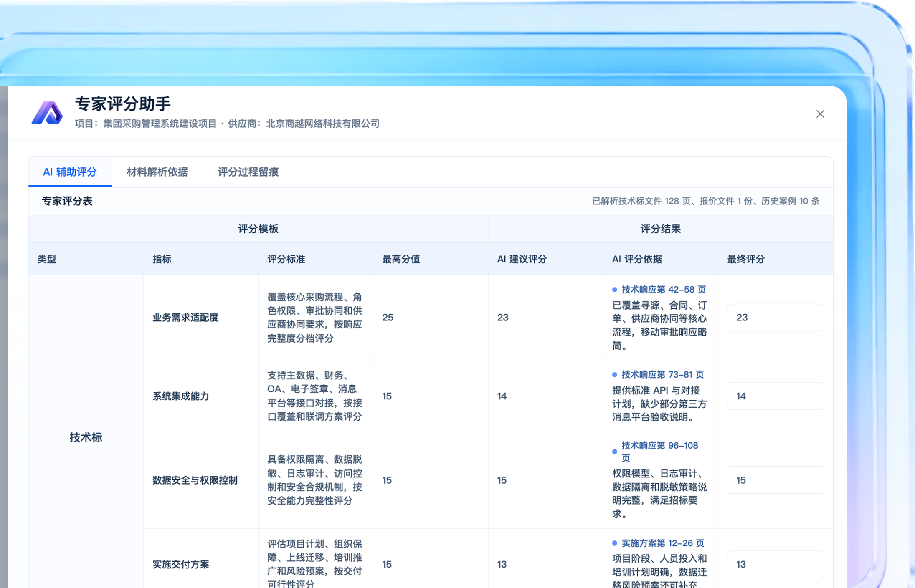
Task: Click the 评分模板 group header
Action: click(x=258, y=229)
